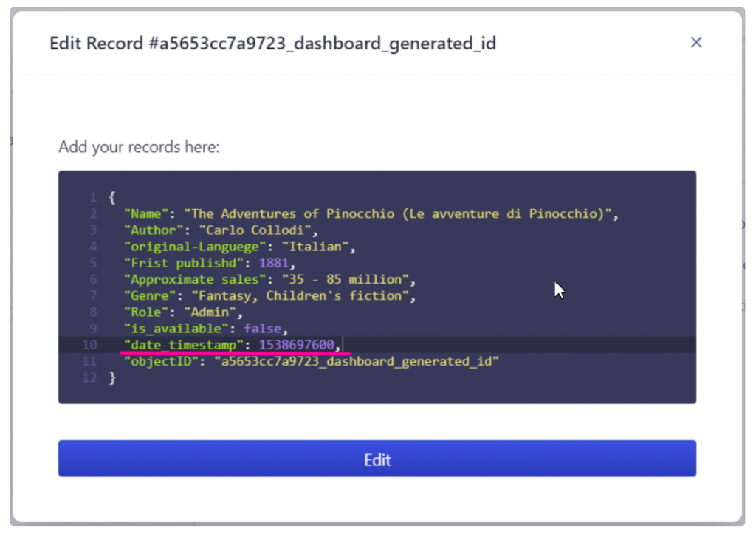Click the closing curly brace on line 12
This screenshot has width=756, height=534.
tap(112, 377)
